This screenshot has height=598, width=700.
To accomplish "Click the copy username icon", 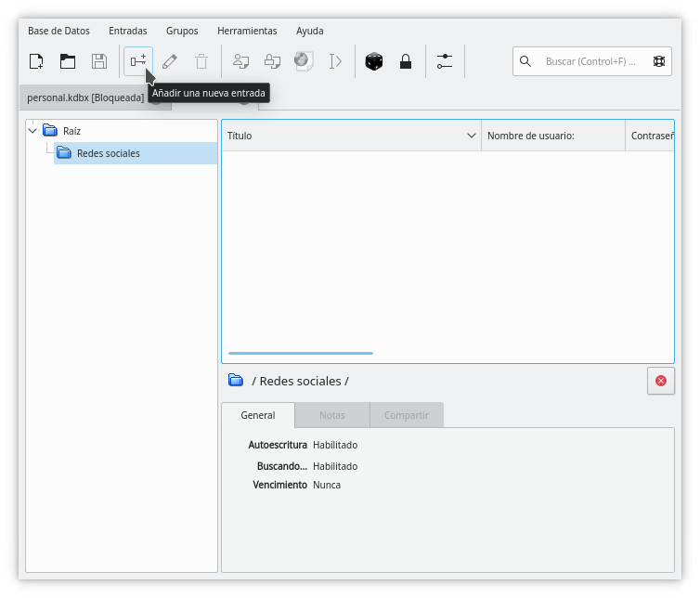I will click(x=240, y=61).
